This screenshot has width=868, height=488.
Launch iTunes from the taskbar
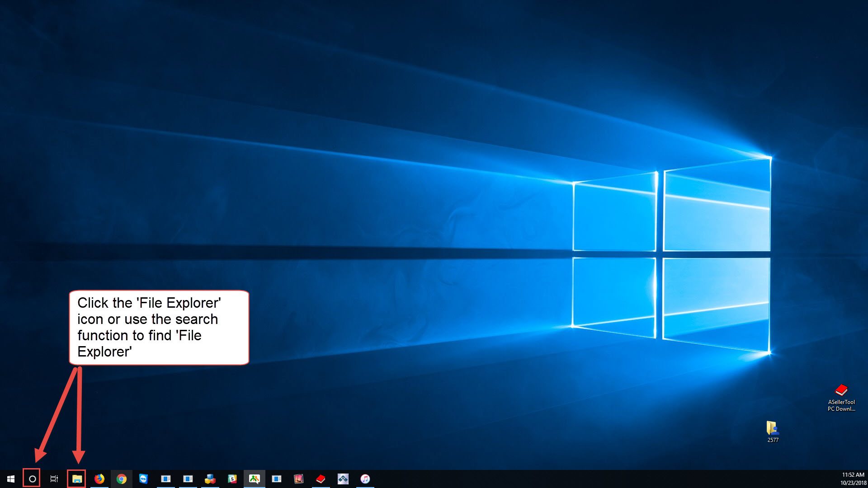365,479
